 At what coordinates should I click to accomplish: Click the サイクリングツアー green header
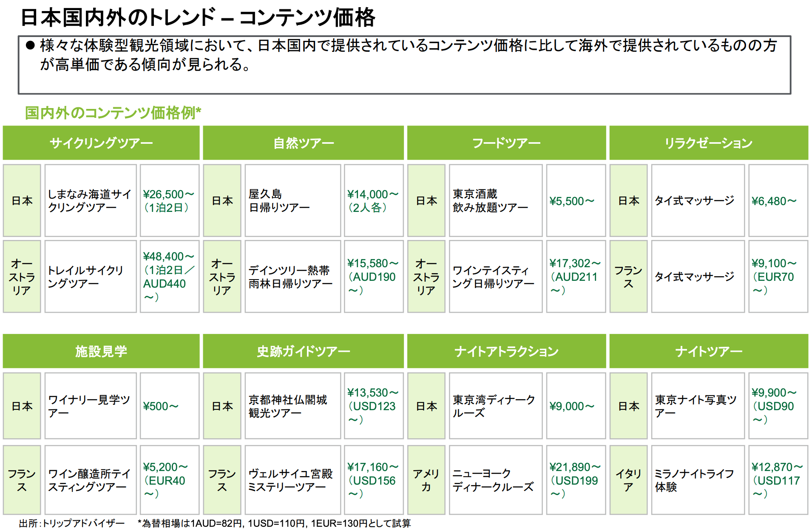click(x=101, y=143)
